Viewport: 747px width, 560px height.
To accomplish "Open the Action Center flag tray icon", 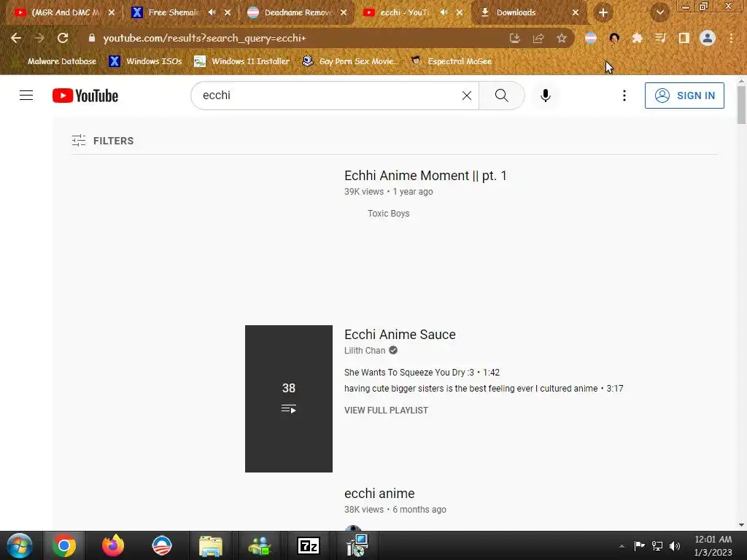I will [639, 546].
